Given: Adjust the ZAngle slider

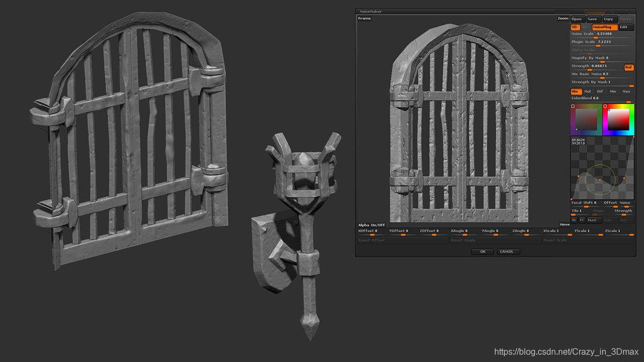Looking at the screenshot, I should click(526, 232).
